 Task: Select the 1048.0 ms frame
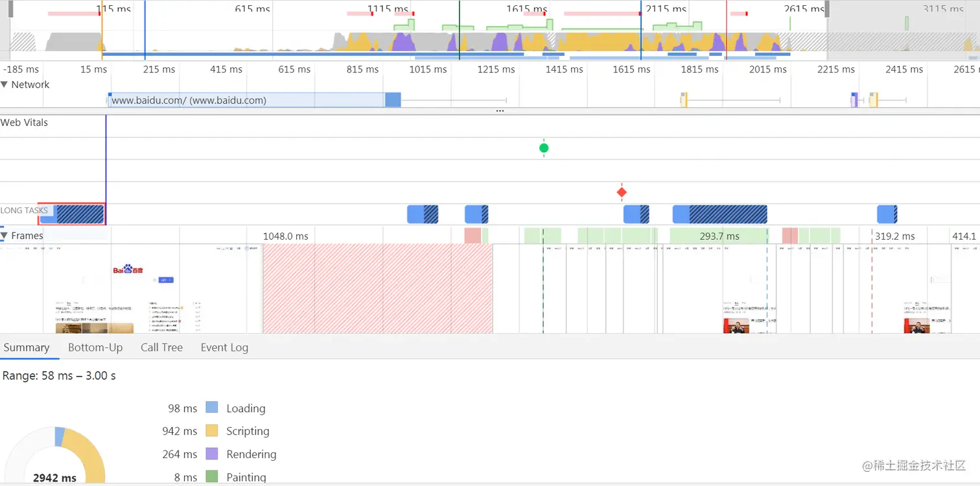(286, 236)
